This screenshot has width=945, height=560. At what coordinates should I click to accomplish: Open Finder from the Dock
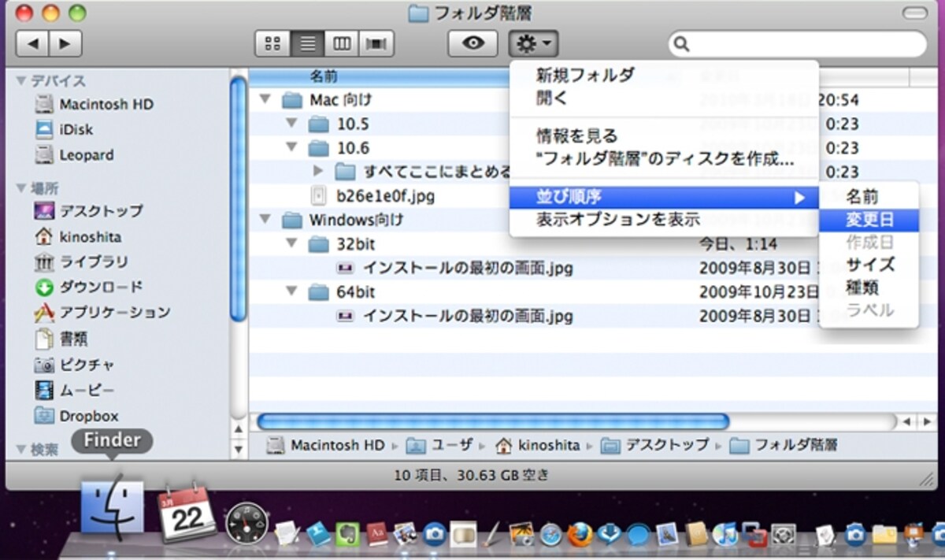coord(112,508)
